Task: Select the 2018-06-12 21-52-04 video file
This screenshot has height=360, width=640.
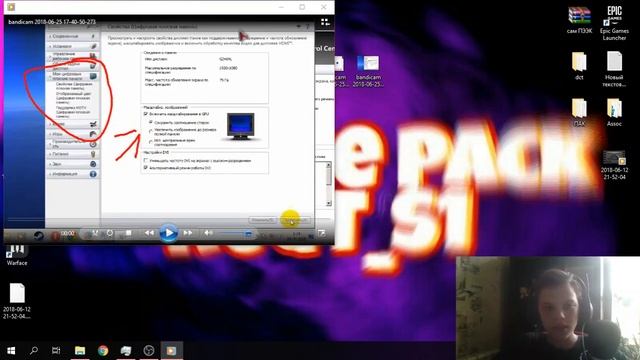Action: [x=614, y=165]
